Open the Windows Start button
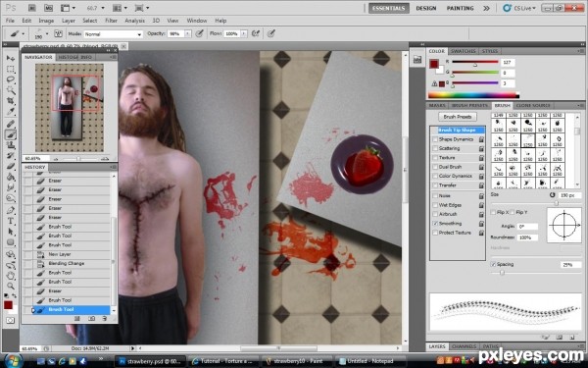 point(14,361)
